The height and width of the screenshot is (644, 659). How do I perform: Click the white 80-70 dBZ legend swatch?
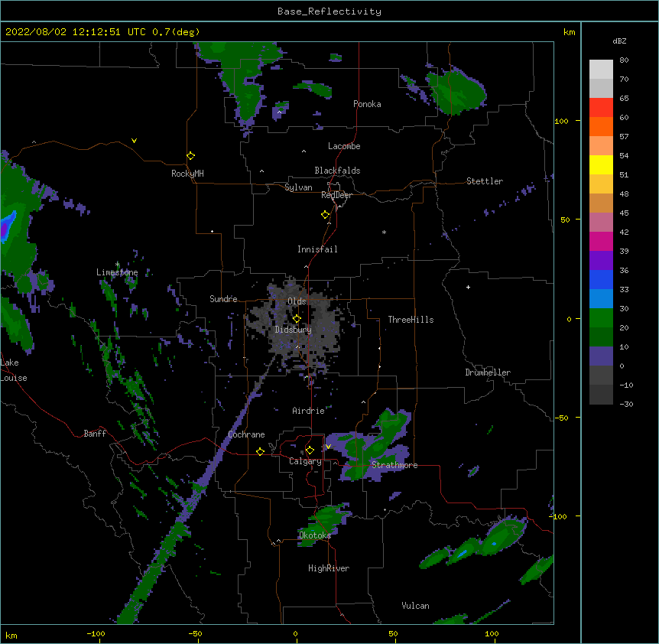point(601,70)
